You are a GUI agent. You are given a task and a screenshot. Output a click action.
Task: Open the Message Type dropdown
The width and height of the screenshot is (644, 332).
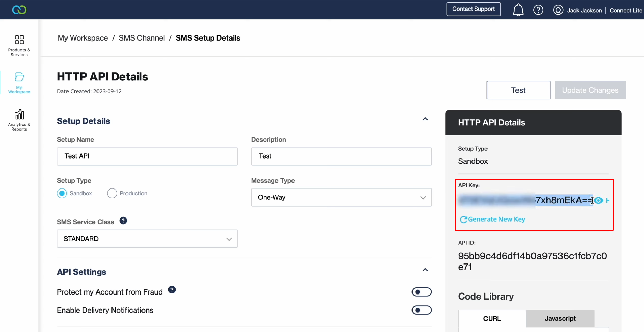click(341, 197)
